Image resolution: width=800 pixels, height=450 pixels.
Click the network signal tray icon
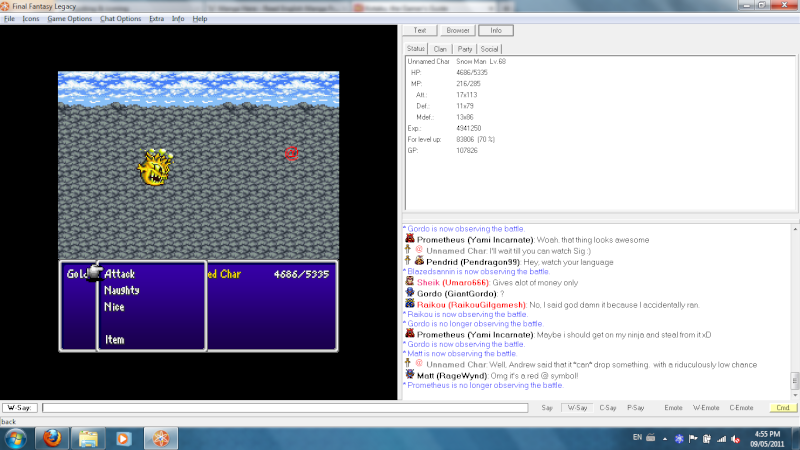[x=721, y=439]
